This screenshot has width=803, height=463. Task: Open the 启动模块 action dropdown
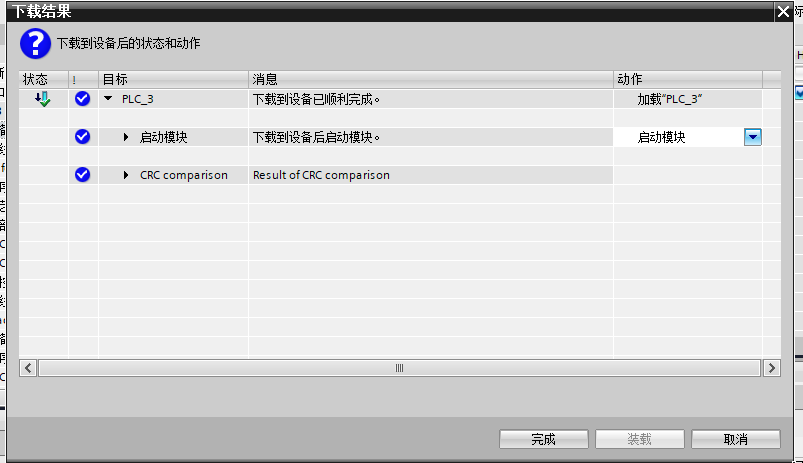(753, 137)
